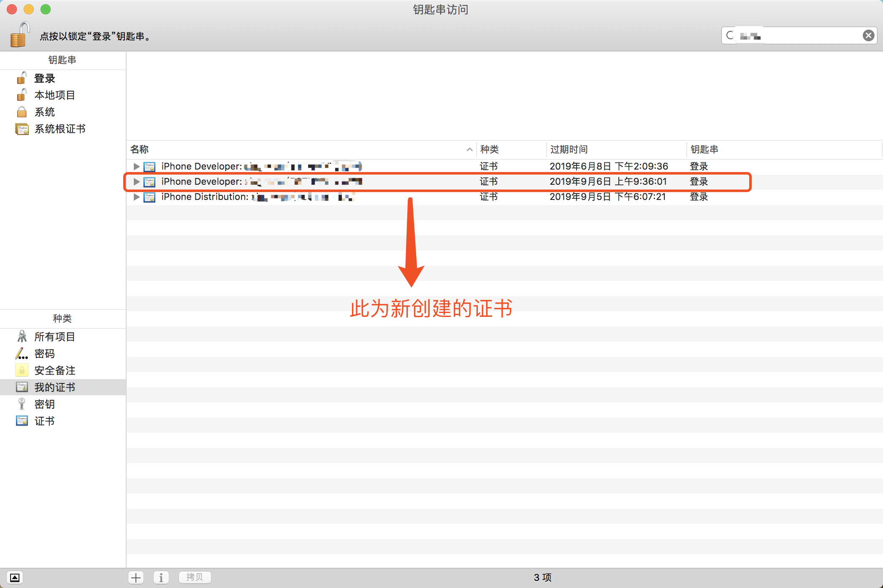Click the plus button to add item
This screenshot has width=883, height=588.
pos(136,577)
